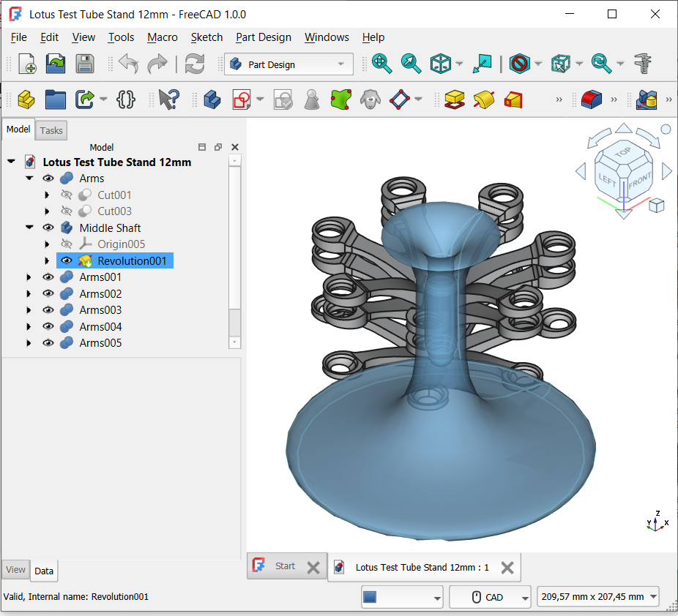Select the Pad tool
Viewport: 678px width, 616px height.
pos(455,99)
